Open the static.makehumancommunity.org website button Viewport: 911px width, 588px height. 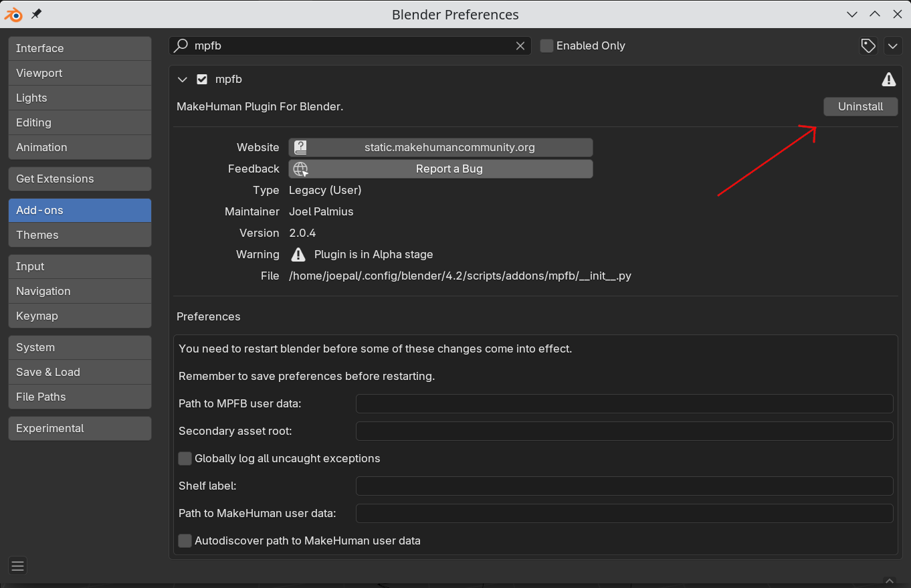click(x=441, y=147)
